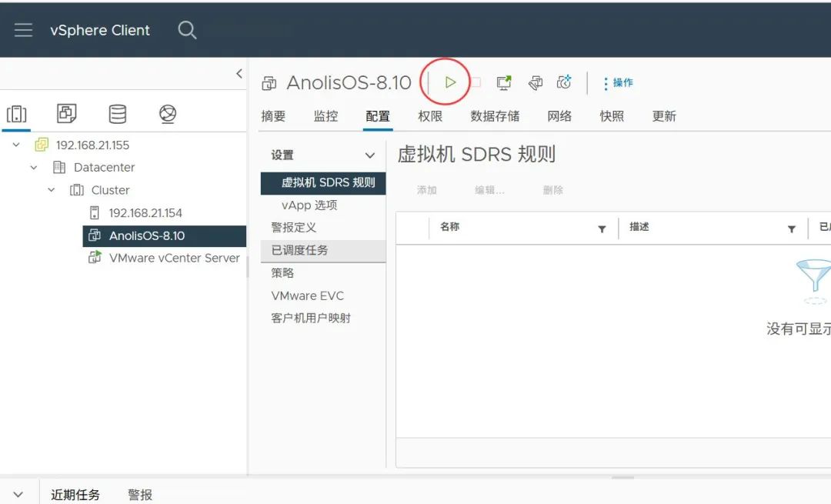831x504 pixels.
Task: Click the 描述 column header
Action: [639, 227]
